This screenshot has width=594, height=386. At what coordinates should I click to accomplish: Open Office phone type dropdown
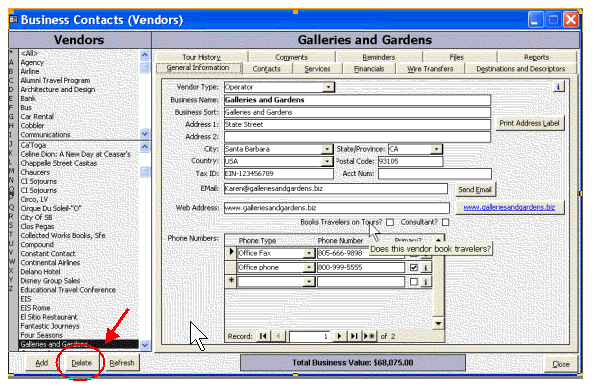pos(309,268)
